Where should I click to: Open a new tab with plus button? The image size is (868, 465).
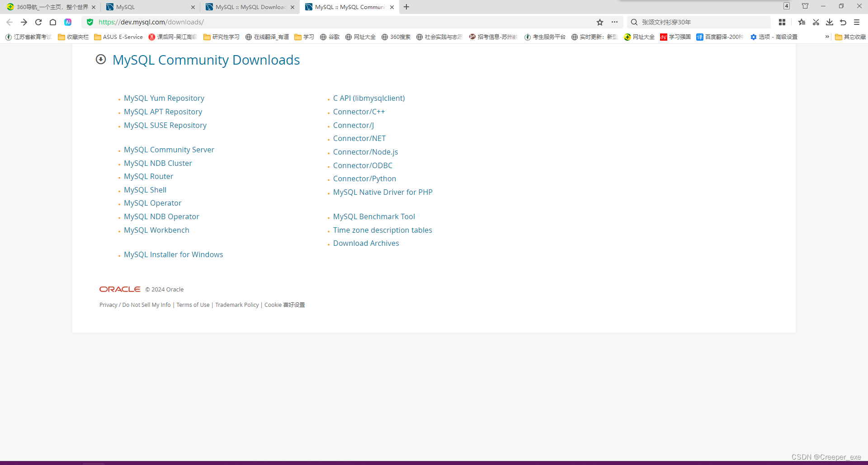406,7
